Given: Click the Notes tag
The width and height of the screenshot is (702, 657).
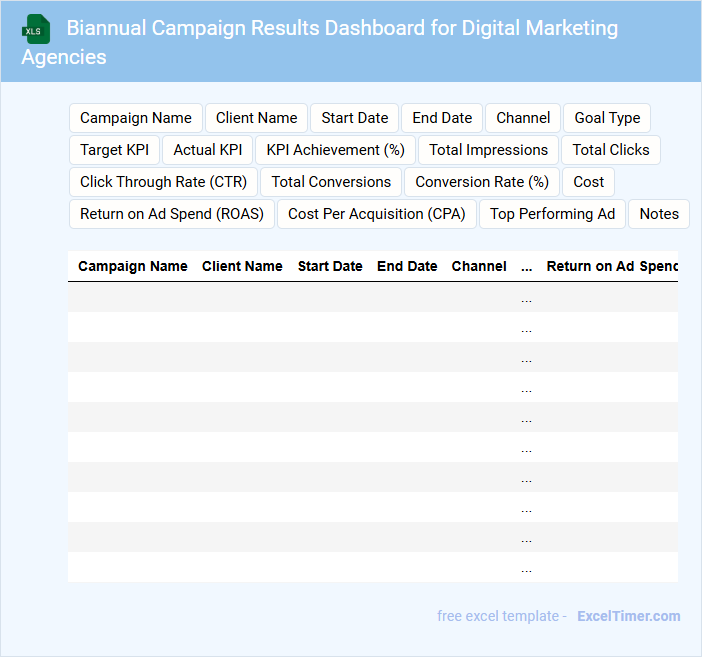Looking at the screenshot, I should 659,214.
